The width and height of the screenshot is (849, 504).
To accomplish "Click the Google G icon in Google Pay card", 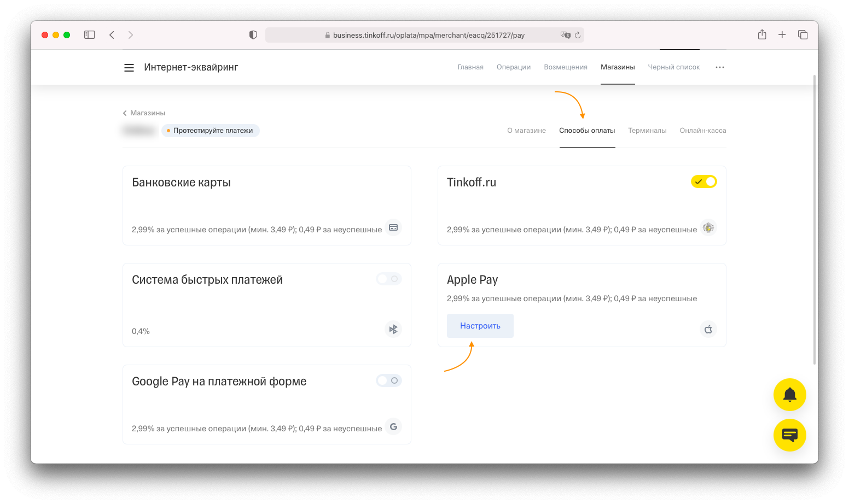I will tap(393, 426).
